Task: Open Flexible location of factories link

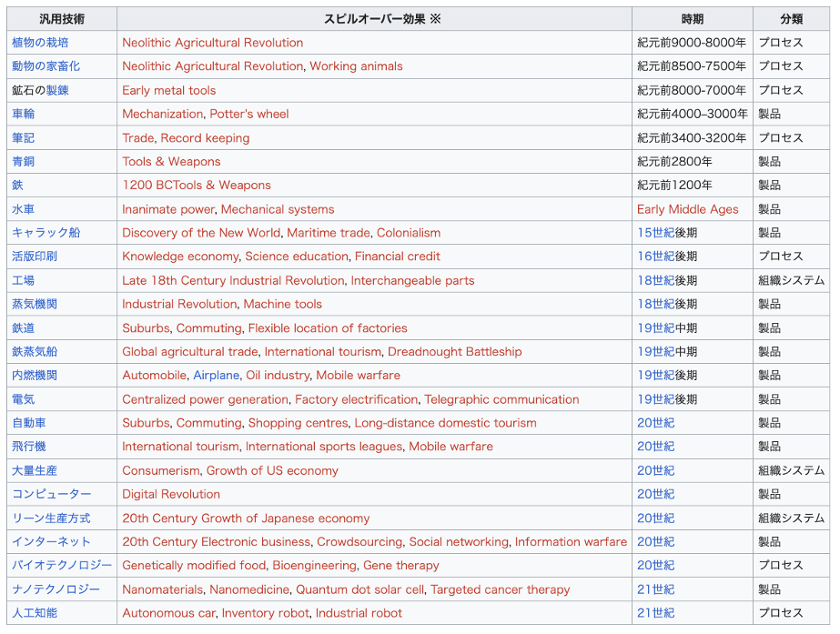Action: click(328, 328)
